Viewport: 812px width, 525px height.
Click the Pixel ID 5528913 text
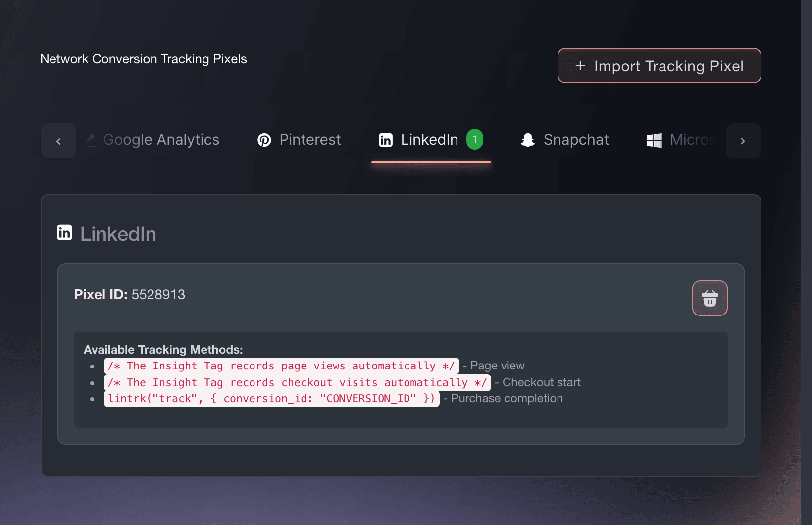tap(130, 294)
